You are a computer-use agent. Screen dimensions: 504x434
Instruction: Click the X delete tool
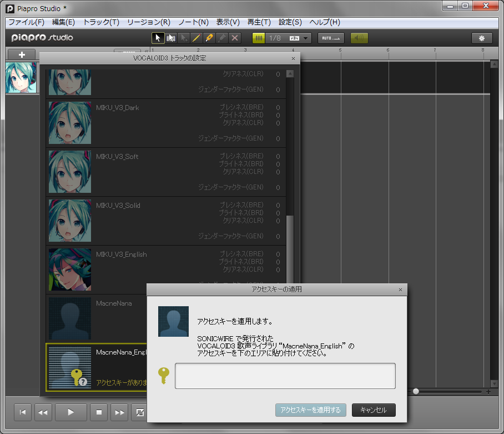click(x=235, y=38)
